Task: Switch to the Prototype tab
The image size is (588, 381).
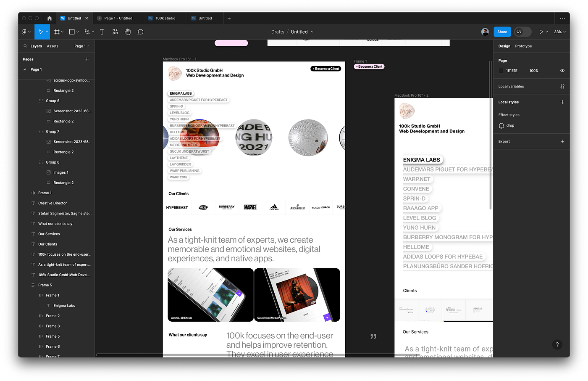Action: pos(523,46)
